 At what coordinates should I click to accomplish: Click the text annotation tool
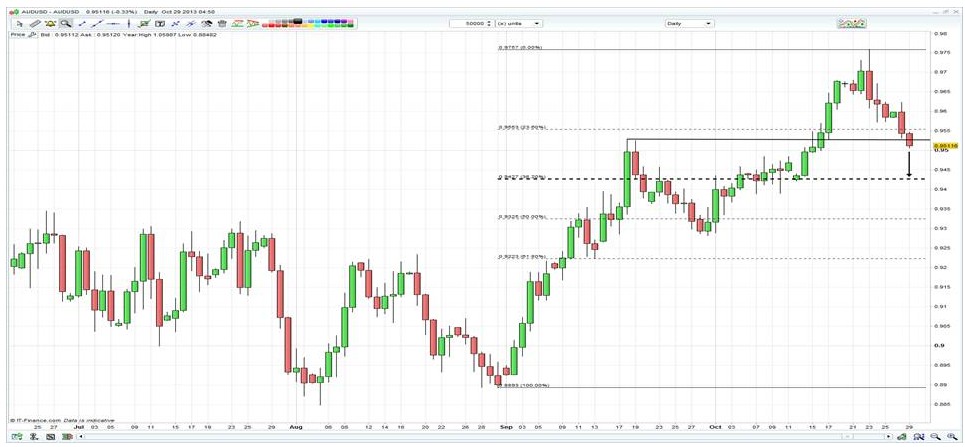(x=160, y=24)
